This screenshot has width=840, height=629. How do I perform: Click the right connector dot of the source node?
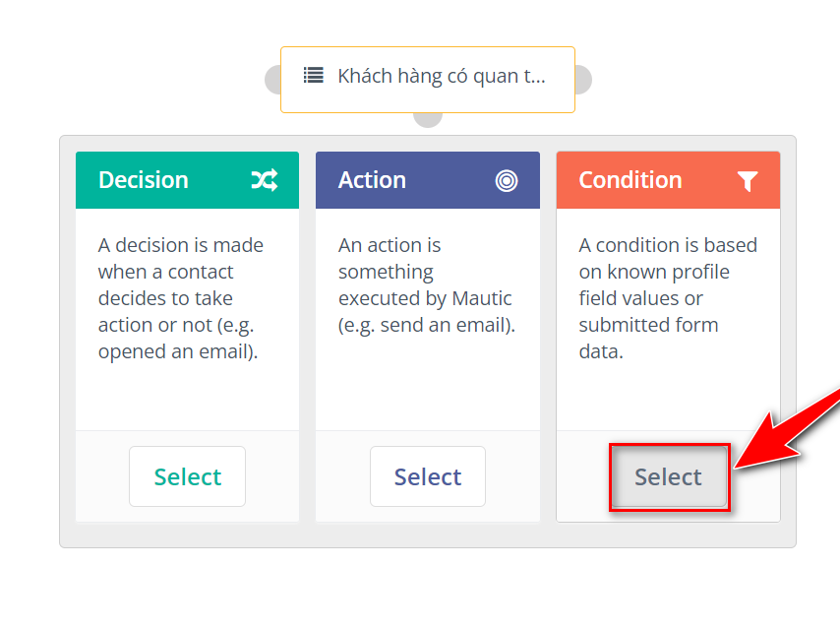[583, 80]
